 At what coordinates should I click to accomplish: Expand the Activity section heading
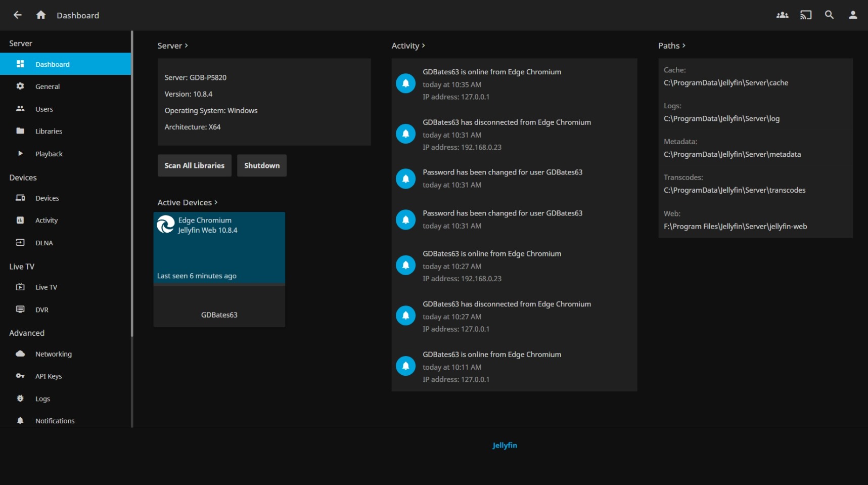(408, 46)
